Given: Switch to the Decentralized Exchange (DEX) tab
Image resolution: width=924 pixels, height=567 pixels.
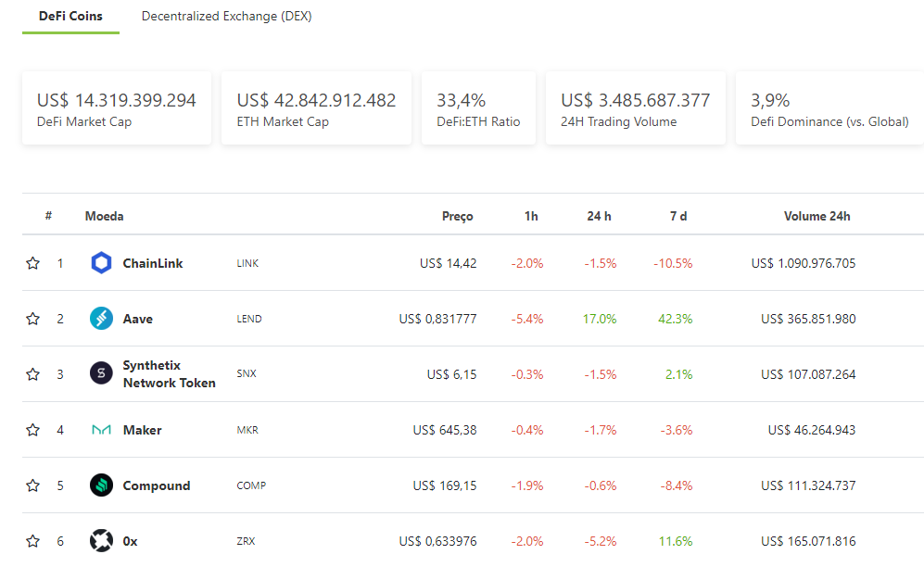Looking at the screenshot, I should tap(227, 17).
